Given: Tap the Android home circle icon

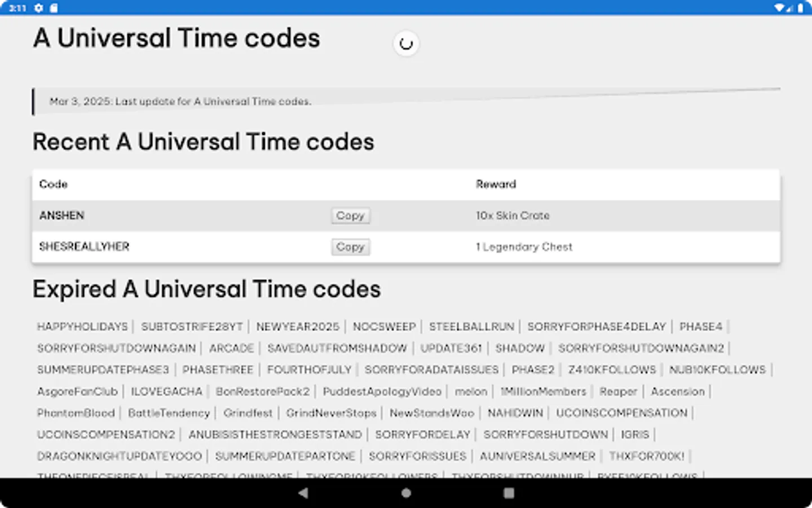Looking at the screenshot, I should (406, 493).
